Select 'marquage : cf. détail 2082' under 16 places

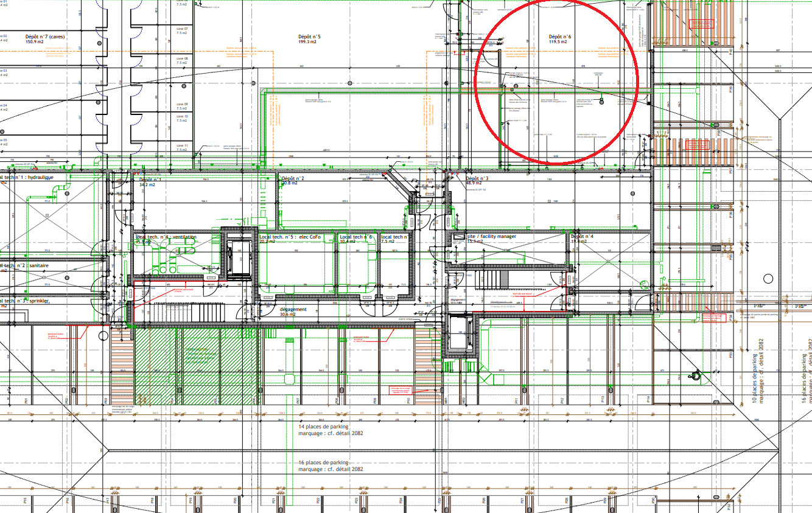tap(331, 469)
